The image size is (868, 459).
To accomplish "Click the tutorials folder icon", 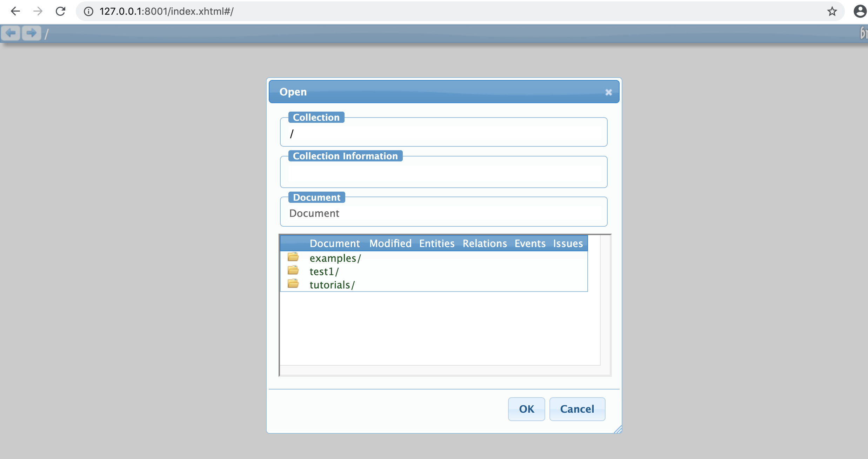I will click(x=293, y=284).
